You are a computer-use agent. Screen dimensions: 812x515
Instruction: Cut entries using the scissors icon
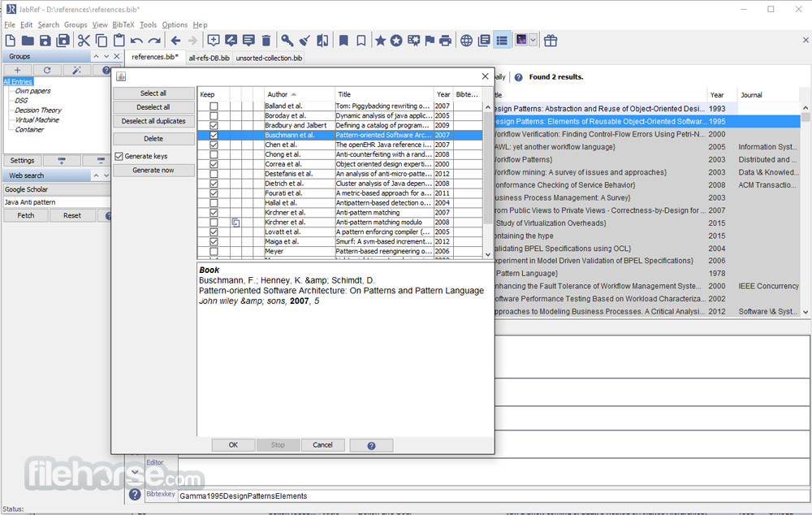pos(84,41)
